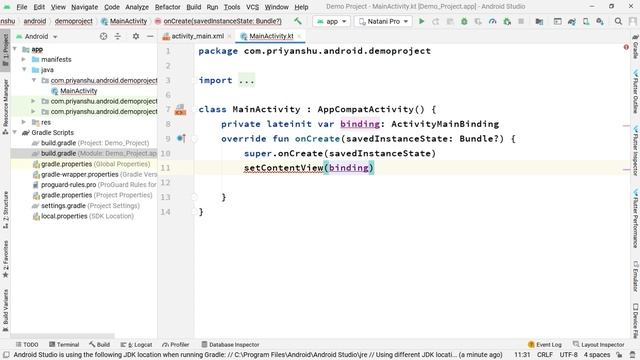This screenshot has width=640, height=360.
Task: Toggle the Resource Manager side panel
Action: point(5,107)
